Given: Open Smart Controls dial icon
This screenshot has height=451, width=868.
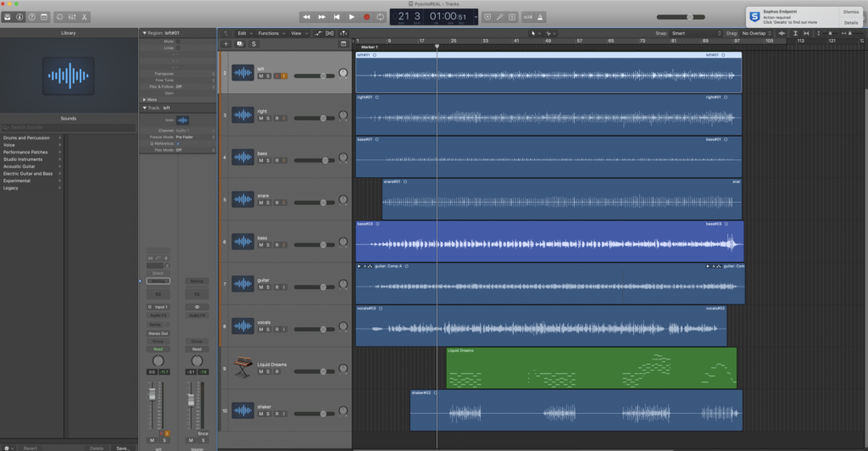Looking at the screenshot, I should pos(60,17).
